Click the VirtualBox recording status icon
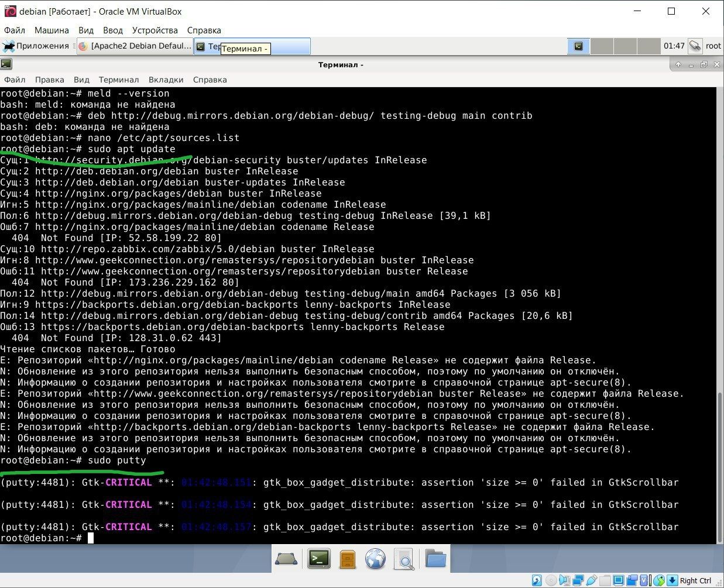Viewport: 724px width, 588px height. 632,580
